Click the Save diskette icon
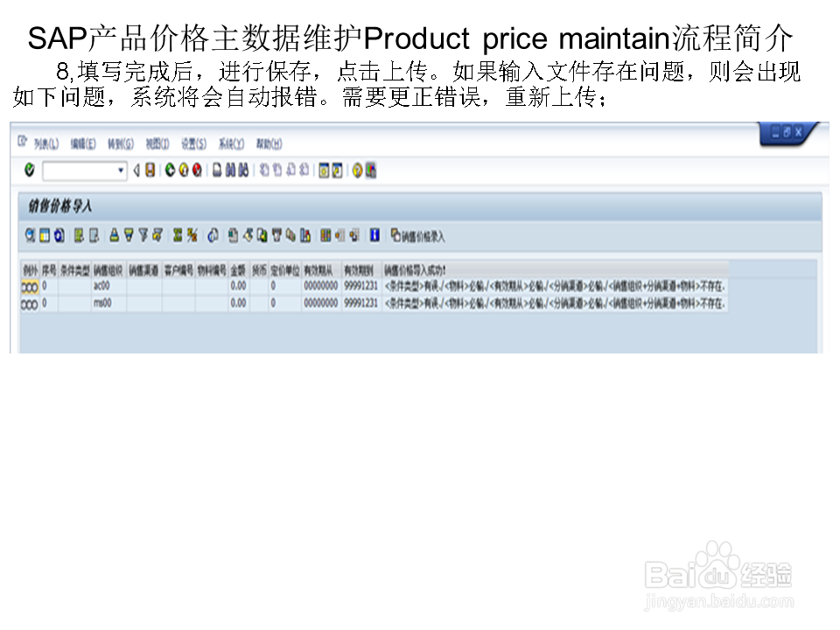The width and height of the screenshot is (840, 630). (x=150, y=171)
